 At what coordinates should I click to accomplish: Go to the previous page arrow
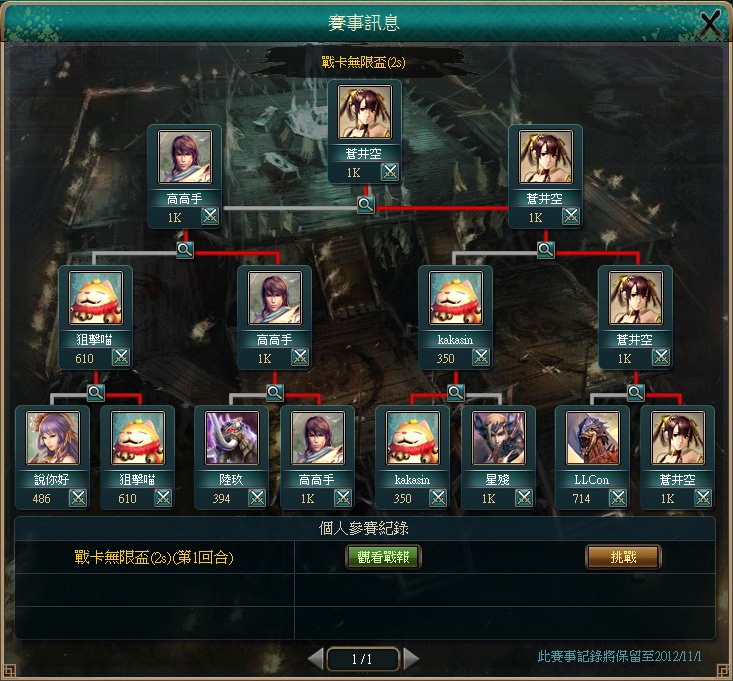316,659
